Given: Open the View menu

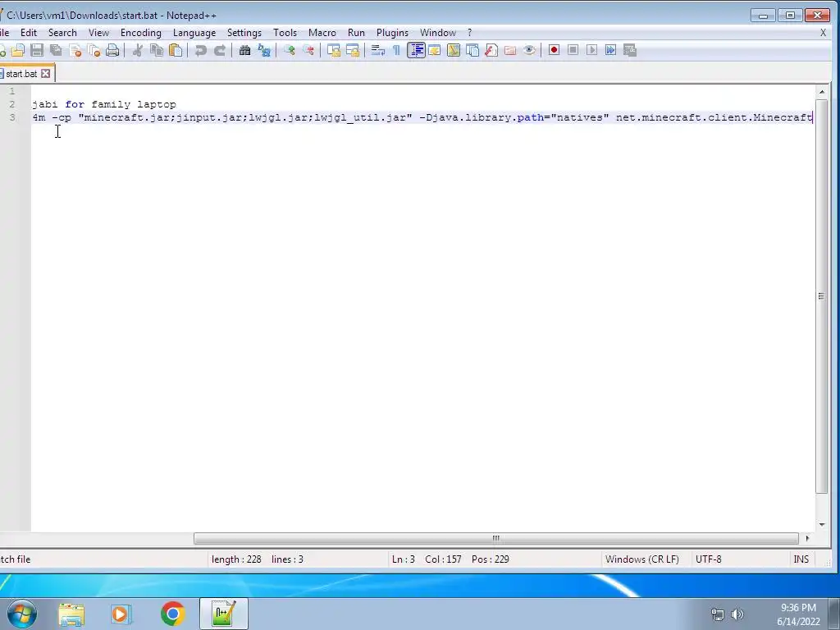Looking at the screenshot, I should tap(98, 33).
